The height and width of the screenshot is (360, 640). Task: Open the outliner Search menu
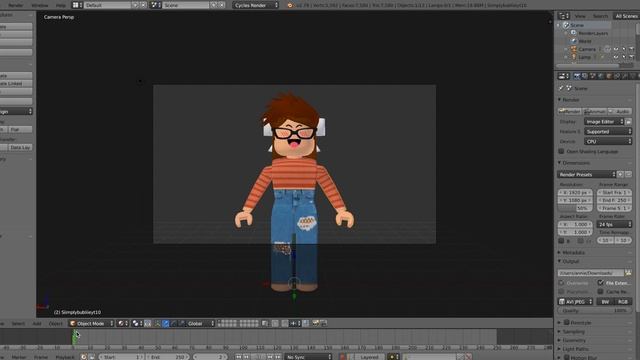[600, 16]
